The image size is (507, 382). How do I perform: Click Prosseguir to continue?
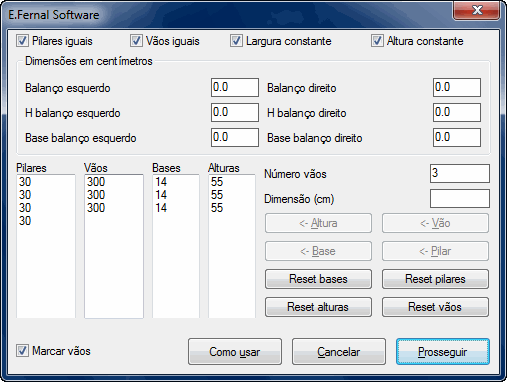(x=443, y=352)
